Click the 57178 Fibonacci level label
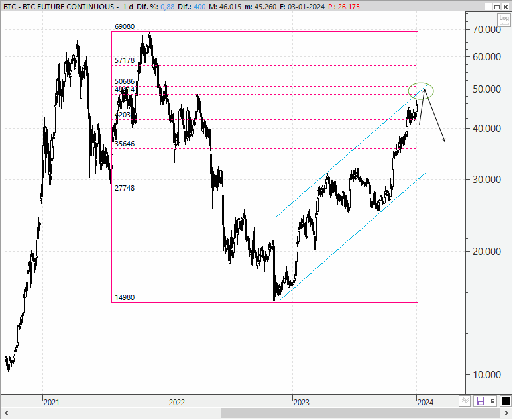This screenshot has height=420, width=513. tap(125, 60)
